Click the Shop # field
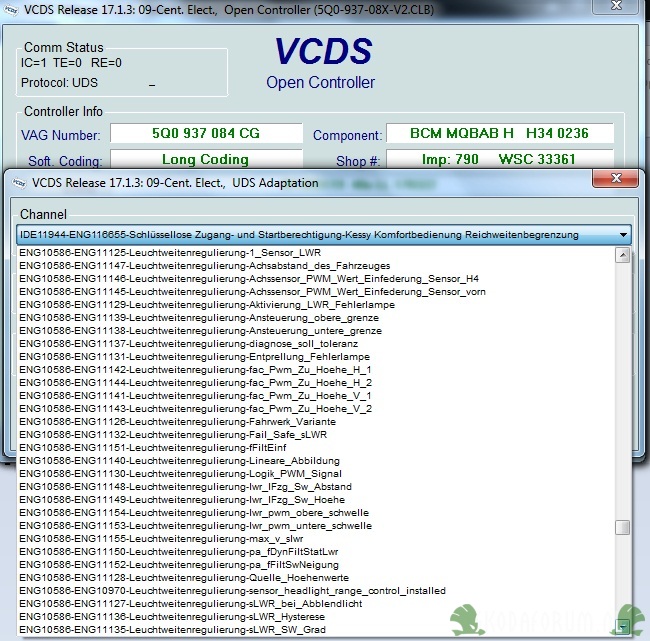 click(499, 160)
